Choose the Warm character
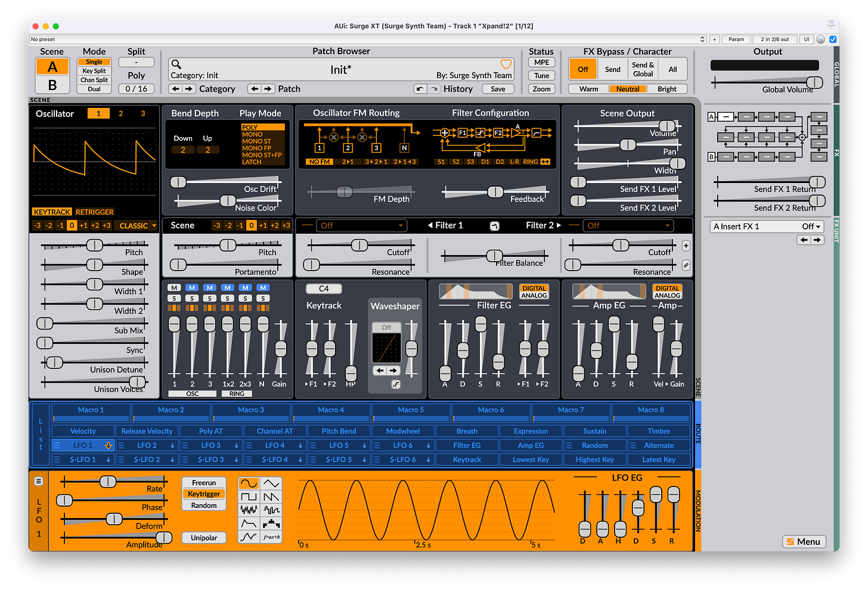This screenshot has width=868, height=589. 588,89
